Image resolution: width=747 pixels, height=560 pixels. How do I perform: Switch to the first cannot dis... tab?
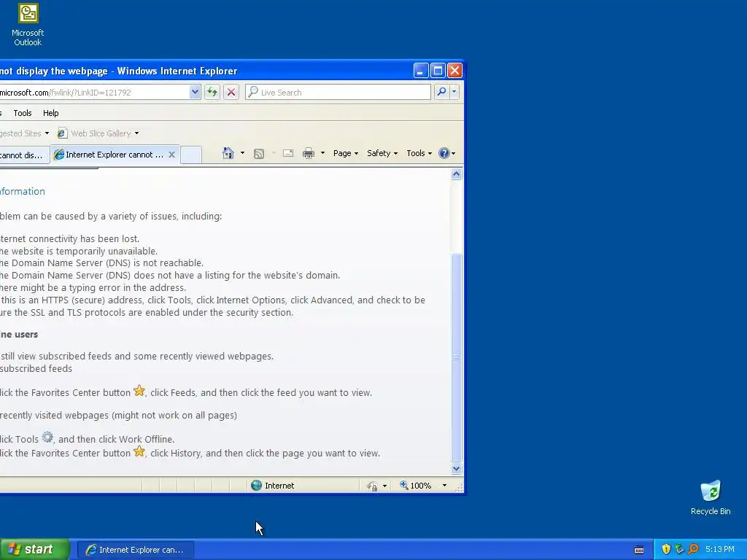click(x=24, y=155)
